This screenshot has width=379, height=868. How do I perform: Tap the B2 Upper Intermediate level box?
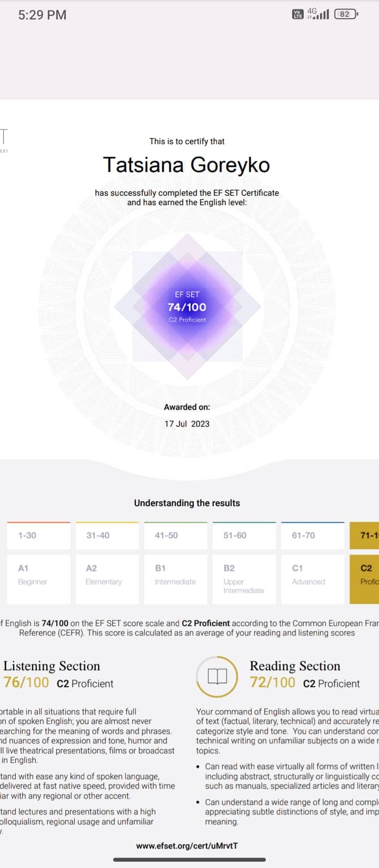(x=244, y=578)
